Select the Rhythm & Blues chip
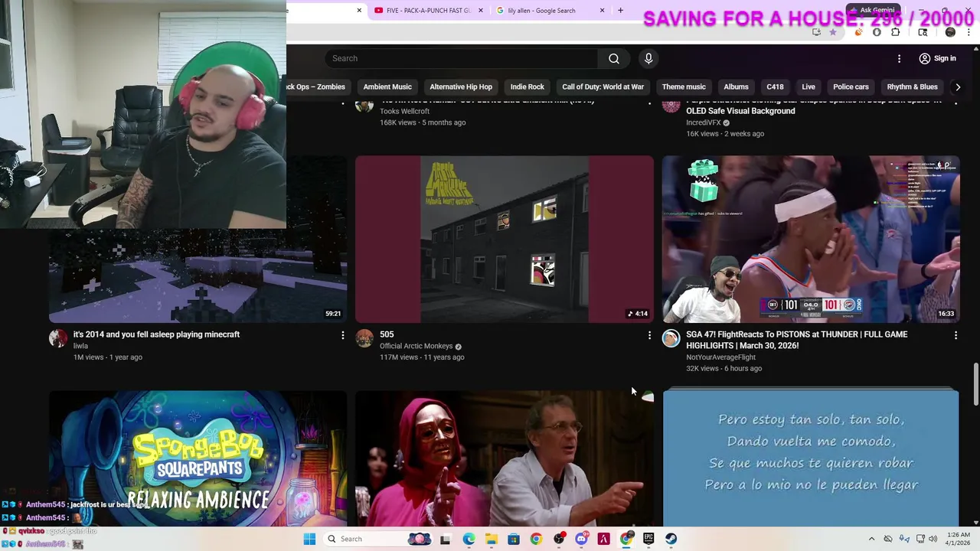 [912, 86]
